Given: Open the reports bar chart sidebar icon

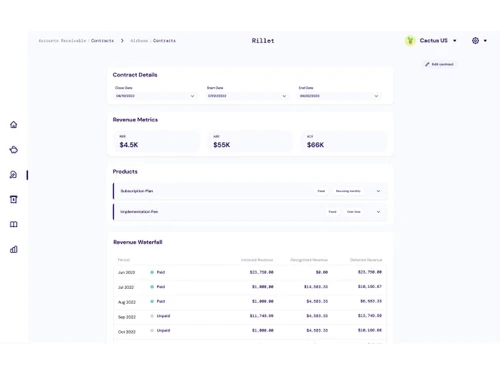Looking at the screenshot, I should pyautogui.click(x=14, y=249).
